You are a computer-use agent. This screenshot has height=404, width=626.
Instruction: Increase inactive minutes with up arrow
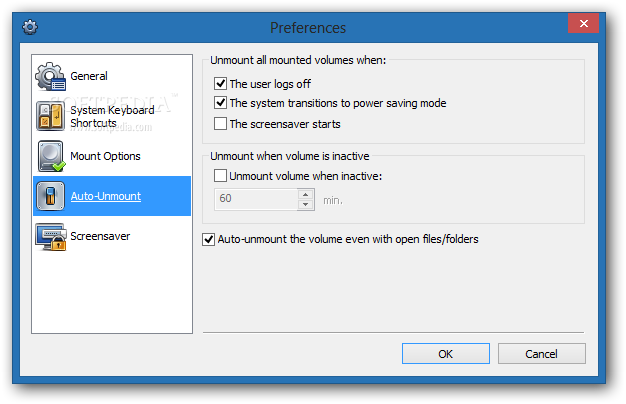point(305,194)
